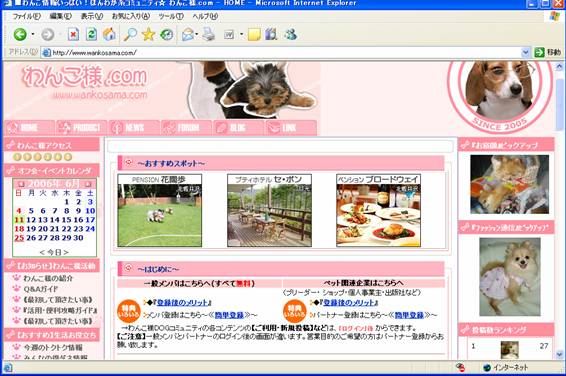Screen dimensions: 566x376
Task: Open the お気に入り(A) menu
Action: click(131, 16)
